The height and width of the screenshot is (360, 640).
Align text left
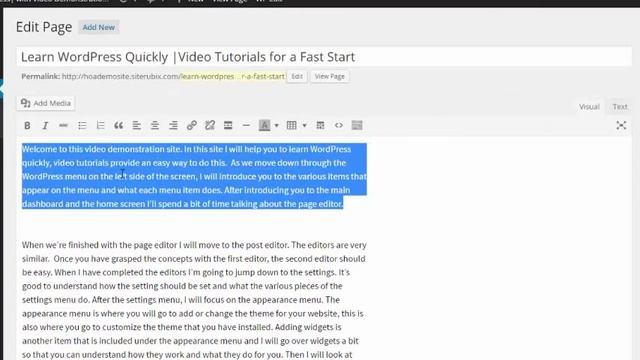[x=136, y=125]
